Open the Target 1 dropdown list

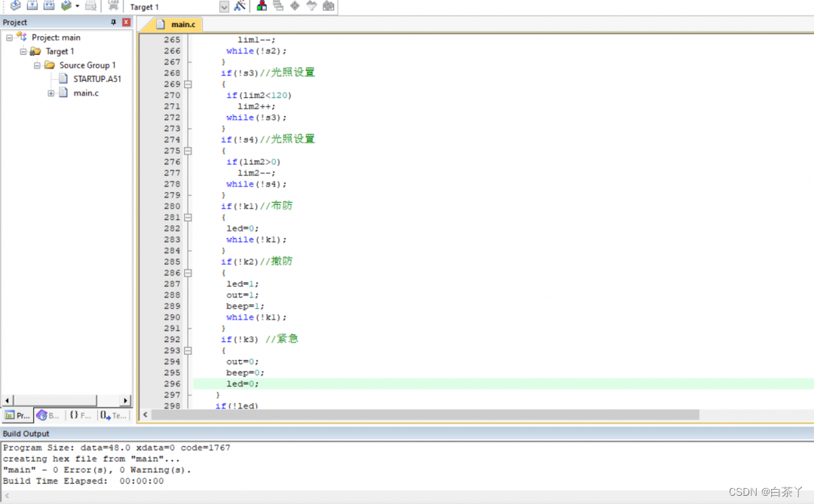[224, 7]
